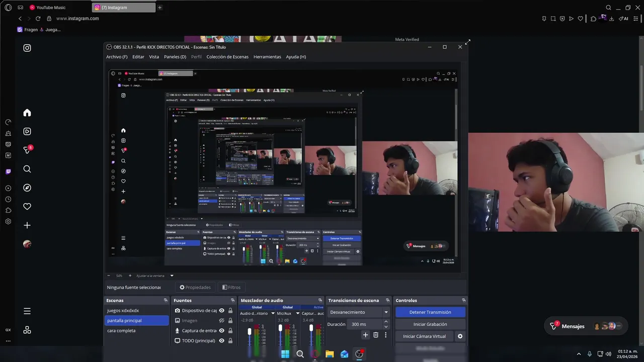Open Easy Setup sliders icon in browser toolbar
Screen dimensions: 644x362
coord(636,19)
